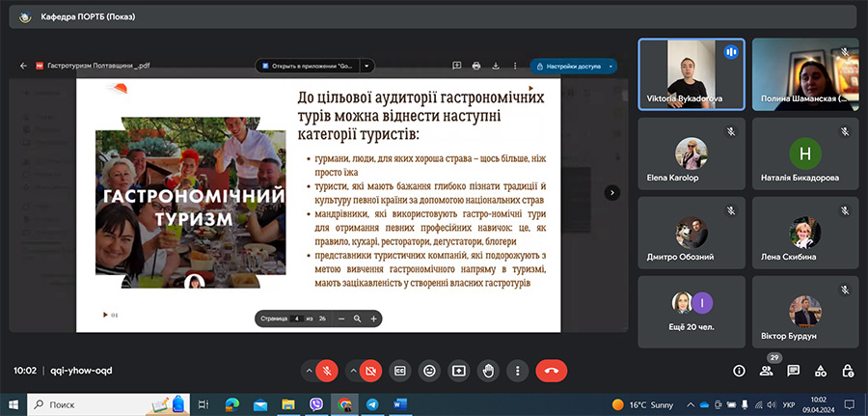Turn on captions with the CC button
868x416 pixels.
(399, 370)
